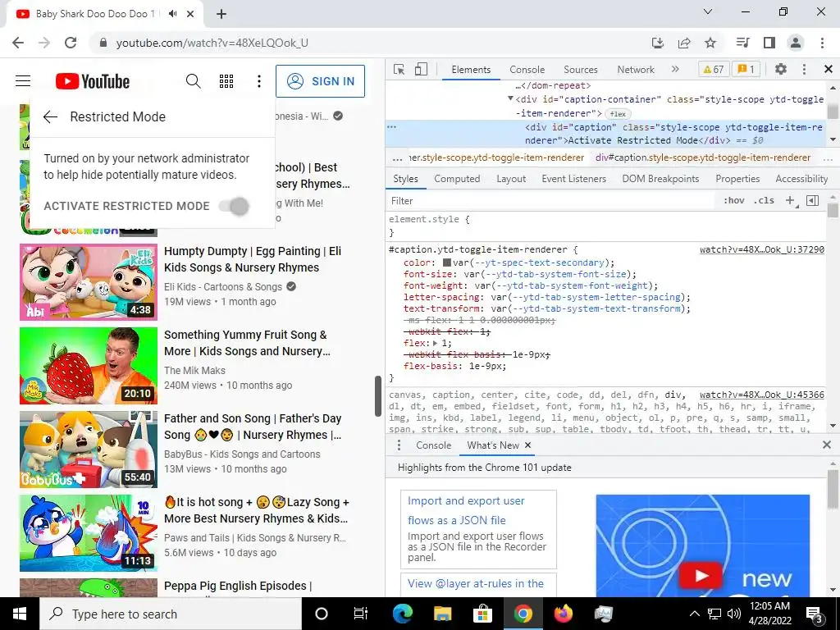Open the Network tab
Screen dimensions: 840x630
[636, 70]
